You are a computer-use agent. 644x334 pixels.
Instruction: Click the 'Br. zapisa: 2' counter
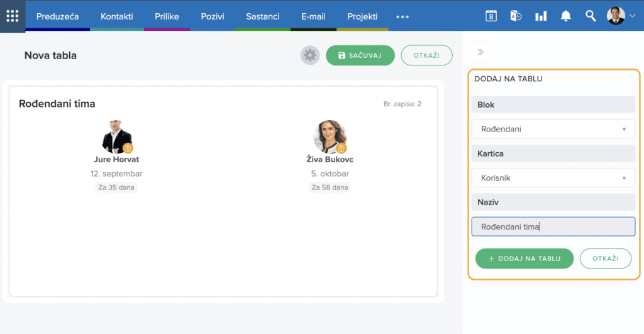pos(402,104)
